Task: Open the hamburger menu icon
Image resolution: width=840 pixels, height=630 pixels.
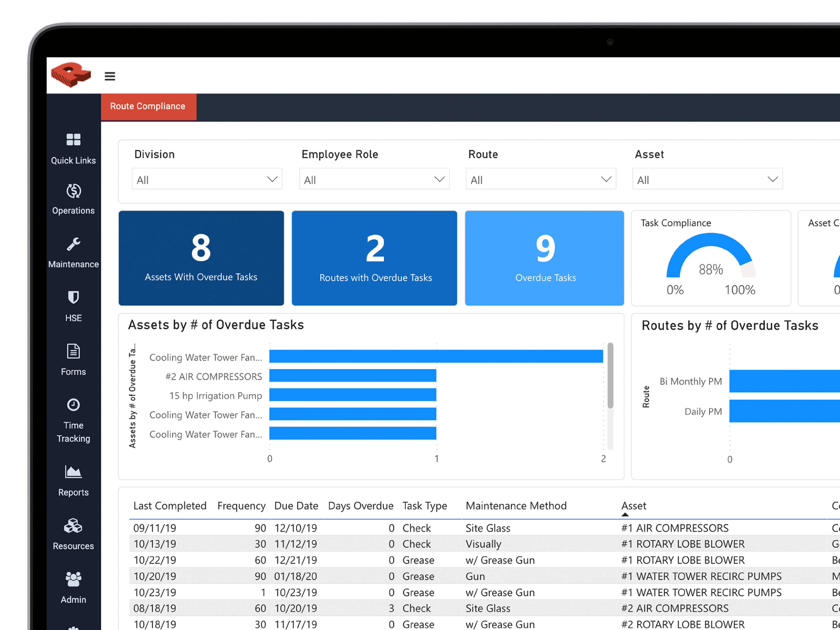Action: [x=110, y=76]
